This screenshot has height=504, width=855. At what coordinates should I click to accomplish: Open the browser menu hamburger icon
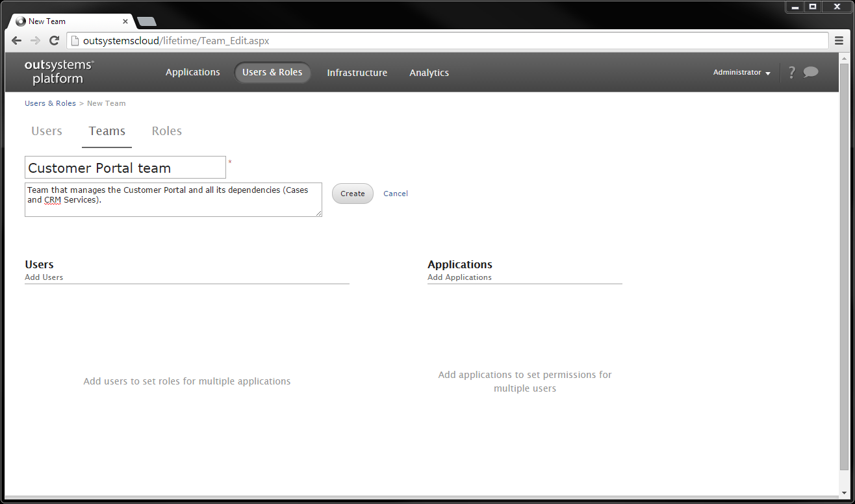(839, 40)
